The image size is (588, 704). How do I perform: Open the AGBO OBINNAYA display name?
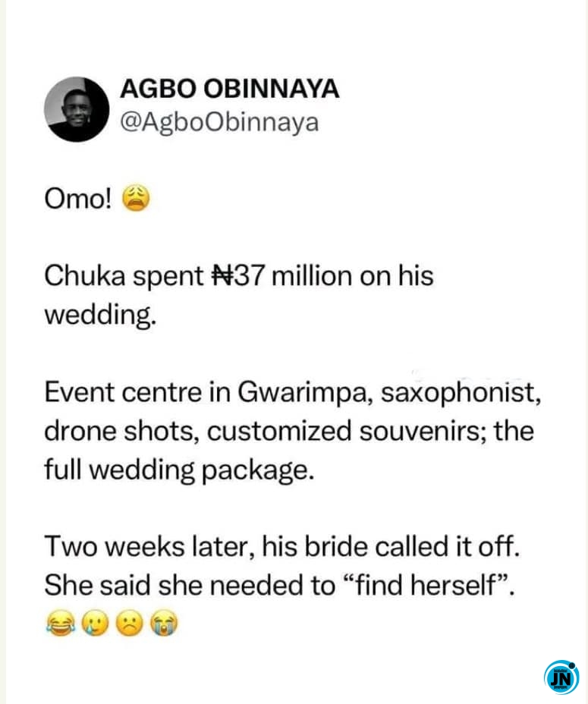229,90
